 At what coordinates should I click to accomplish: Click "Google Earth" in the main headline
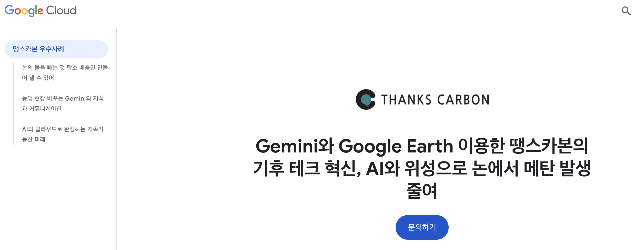click(x=396, y=146)
